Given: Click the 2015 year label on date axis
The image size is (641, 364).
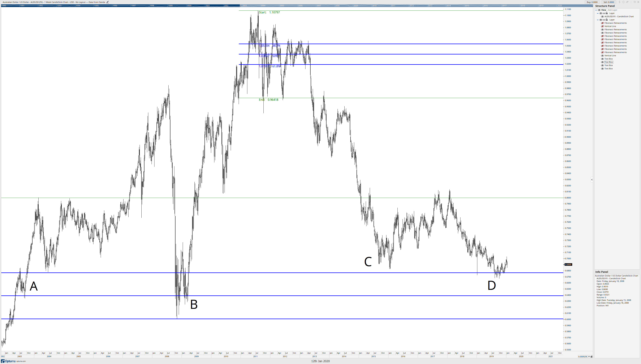Looking at the screenshot, I should coord(373,357).
